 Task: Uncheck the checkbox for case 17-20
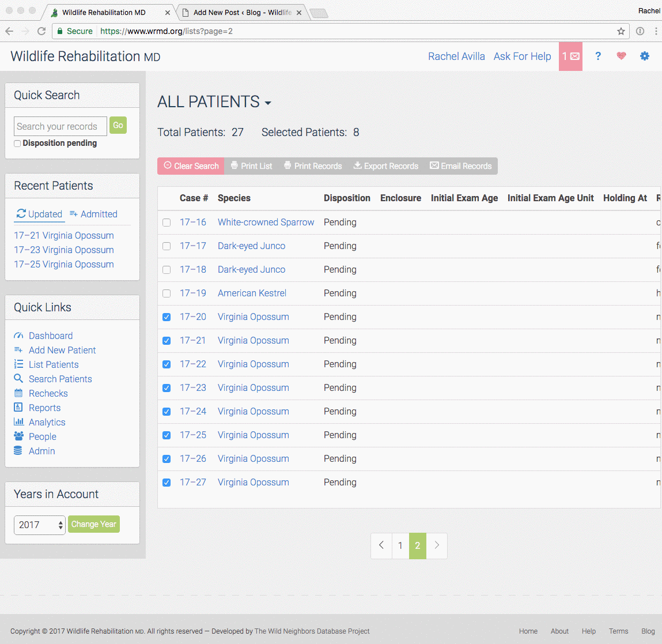[x=167, y=317]
